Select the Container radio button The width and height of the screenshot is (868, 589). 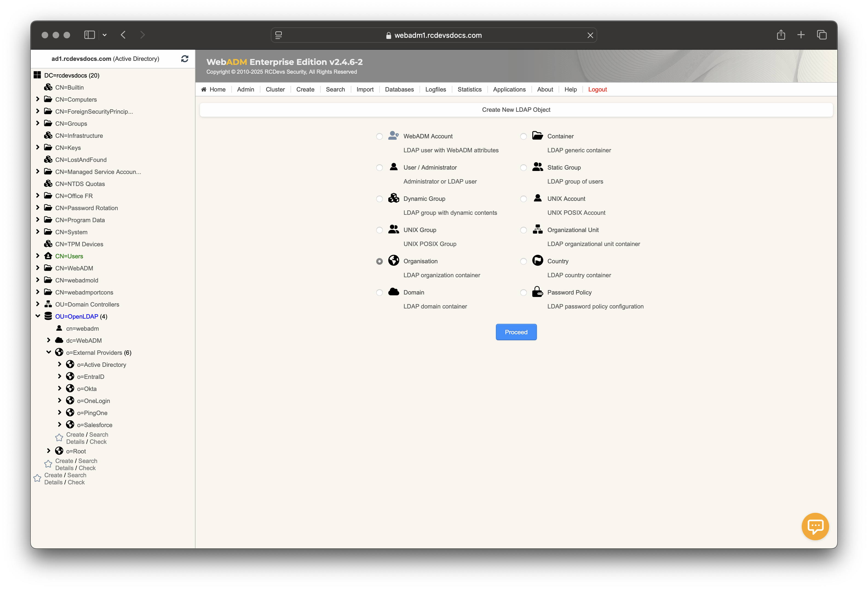pos(523,136)
